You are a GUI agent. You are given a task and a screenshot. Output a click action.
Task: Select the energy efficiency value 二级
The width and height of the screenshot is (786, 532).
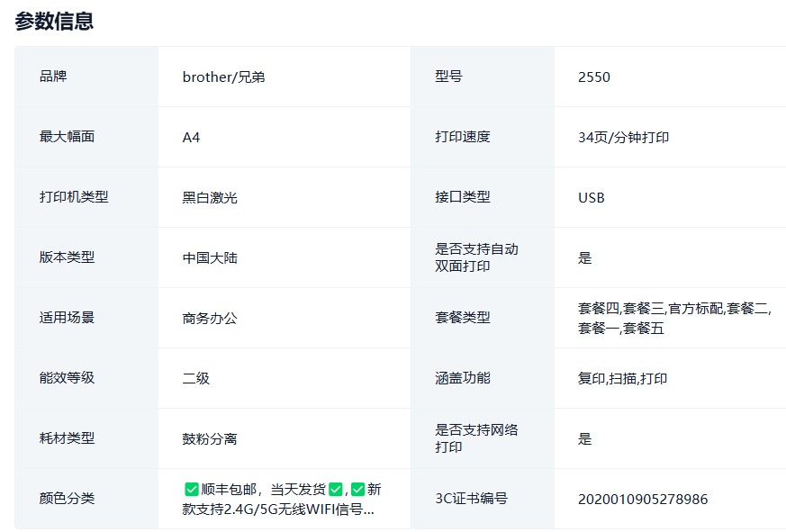pos(196,379)
